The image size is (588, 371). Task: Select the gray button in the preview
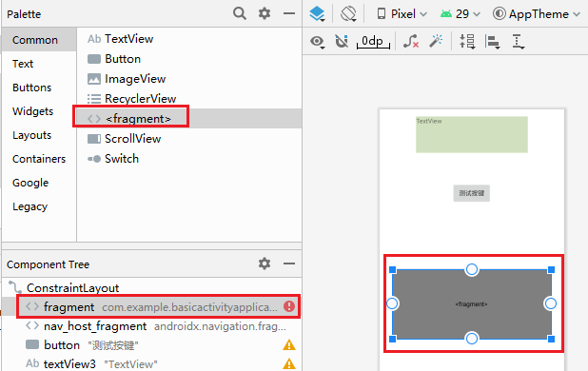click(471, 193)
